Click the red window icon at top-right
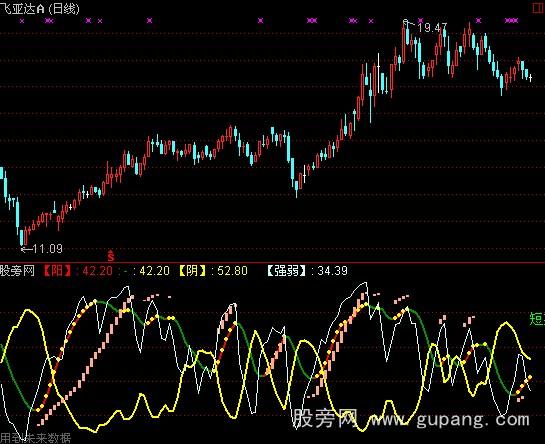Screen dimensions: 545x444 coord(539,7)
